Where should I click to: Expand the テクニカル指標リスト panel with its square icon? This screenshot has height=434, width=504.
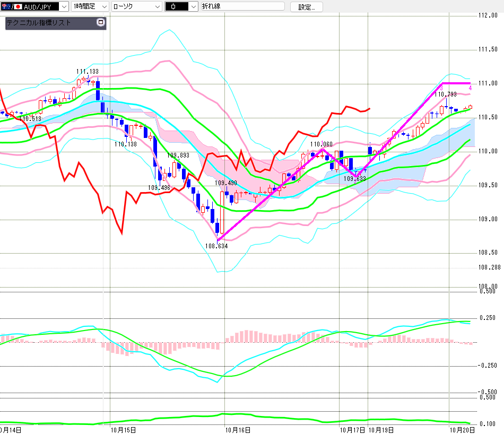[x=101, y=22]
